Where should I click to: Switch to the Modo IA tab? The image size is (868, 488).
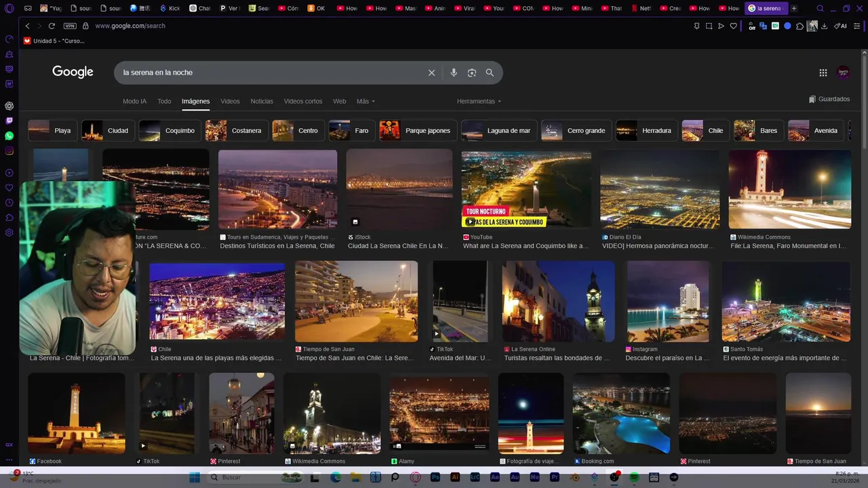[x=134, y=101]
